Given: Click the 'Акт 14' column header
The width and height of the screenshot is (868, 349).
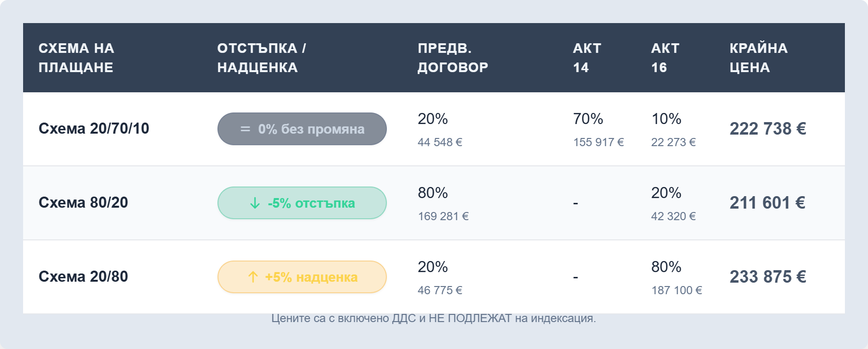Looking at the screenshot, I should tap(587, 58).
